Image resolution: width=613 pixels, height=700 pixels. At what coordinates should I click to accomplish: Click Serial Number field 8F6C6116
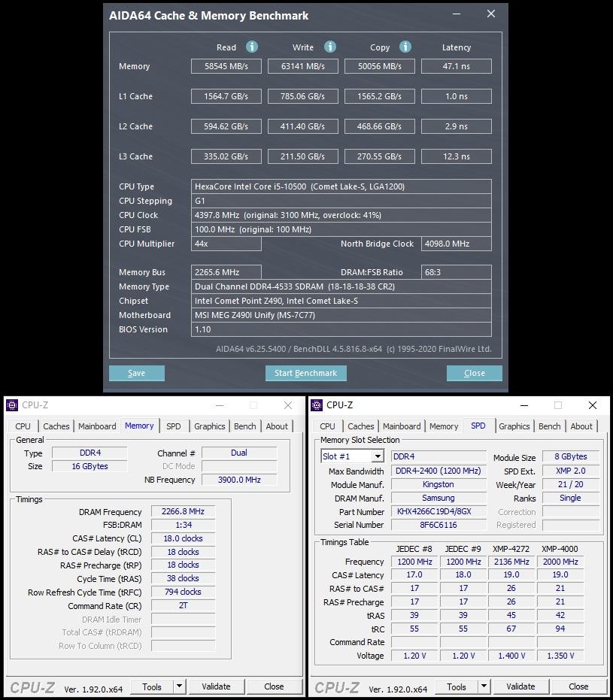pyautogui.click(x=439, y=525)
